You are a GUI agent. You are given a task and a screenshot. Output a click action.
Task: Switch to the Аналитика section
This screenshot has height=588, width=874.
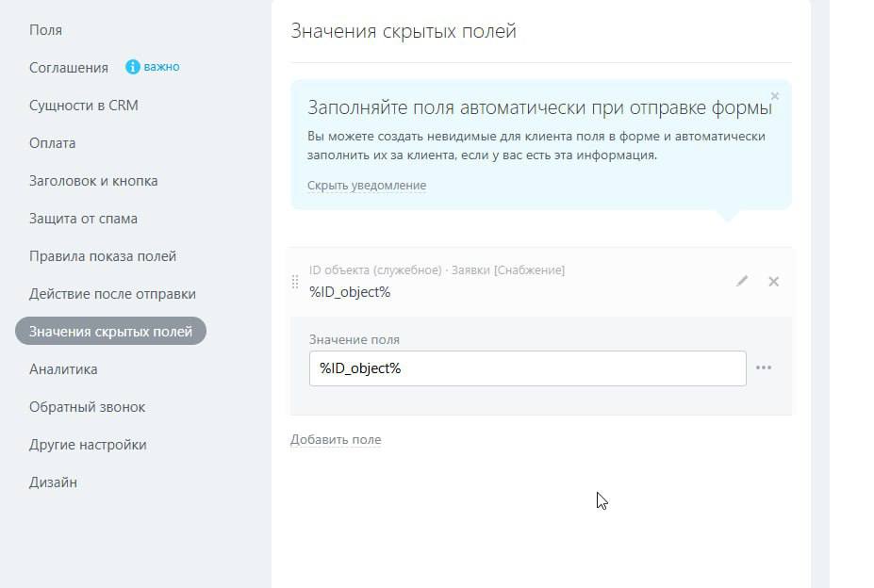[63, 369]
